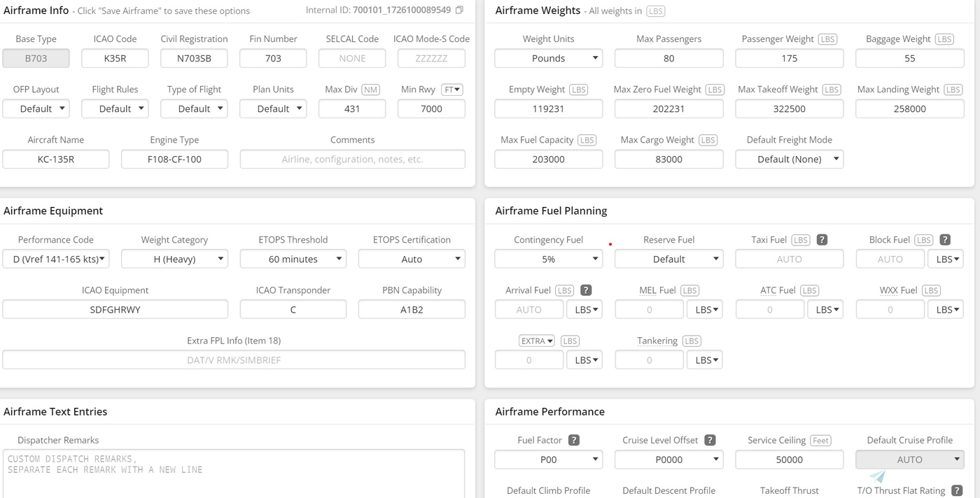This screenshot has width=980, height=498.
Task: Click the Max Takeoff Weight field
Action: pos(789,109)
